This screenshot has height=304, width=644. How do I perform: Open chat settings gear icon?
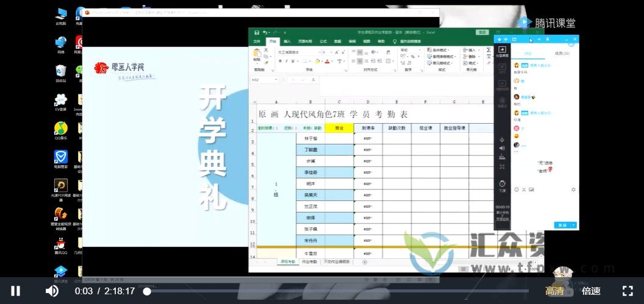pyautogui.click(x=573, y=189)
